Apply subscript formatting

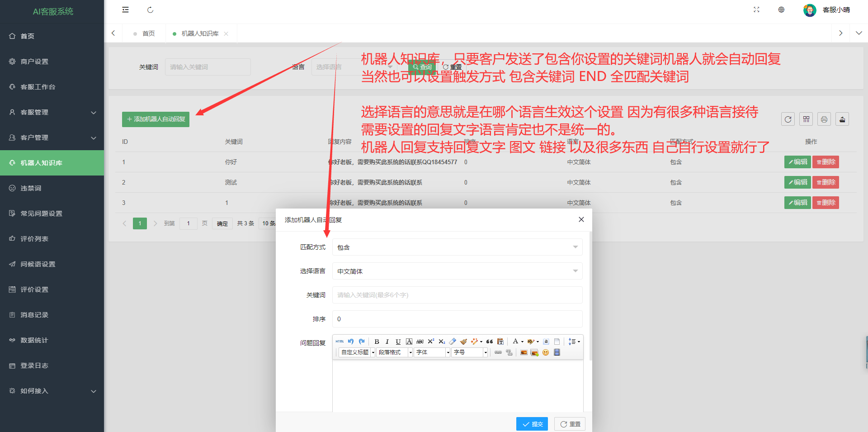tap(442, 342)
